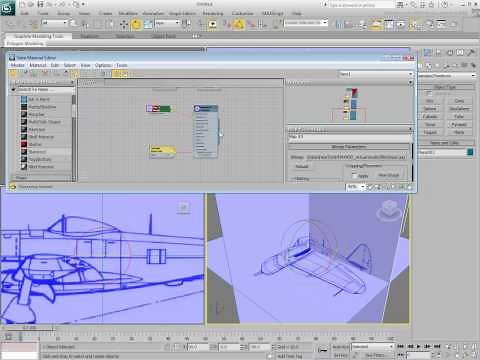Open Slate editor Material menu
480x360 pixels.
coord(38,65)
